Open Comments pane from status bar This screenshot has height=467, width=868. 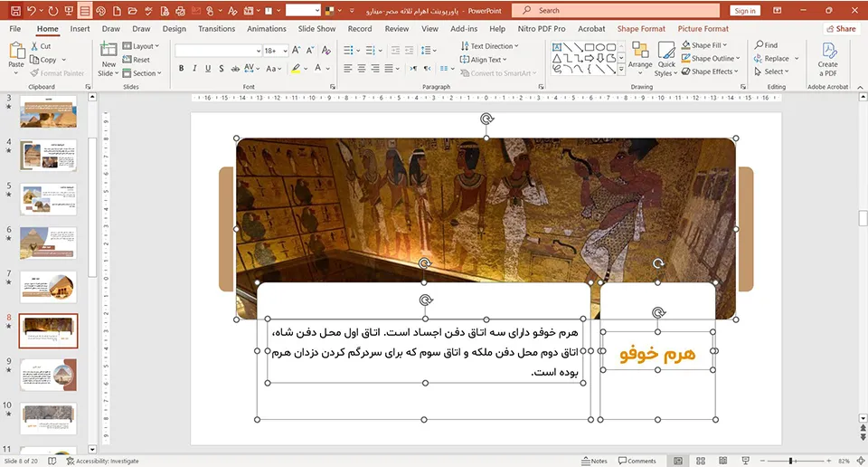tap(637, 461)
